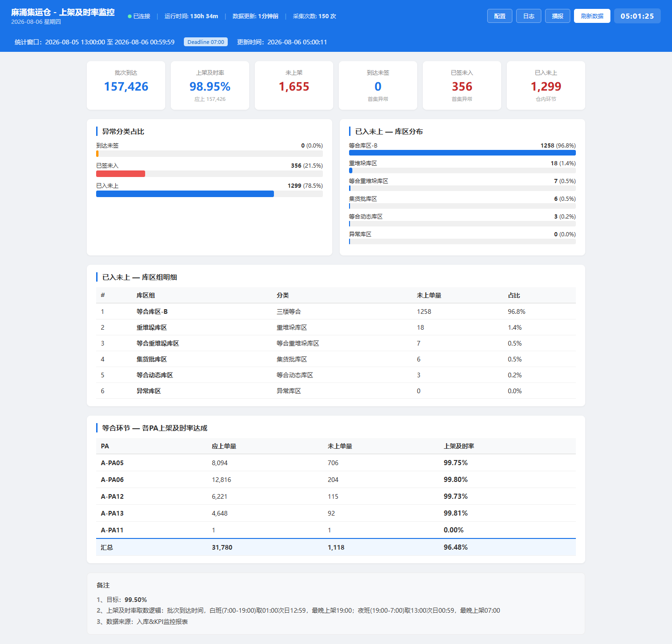Click the 应上单量 column header
Viewport: 672px width, 644px height.
pyautogui.click(x=224, y=446)
